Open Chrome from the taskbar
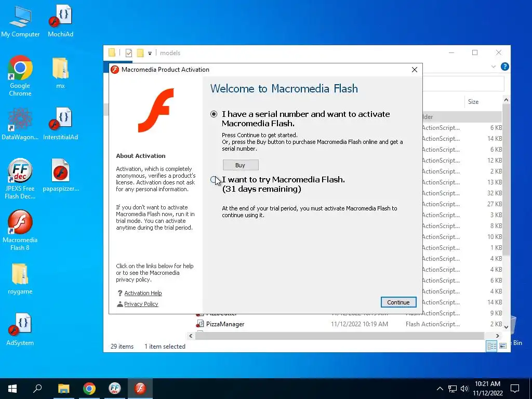 click(x=89, y=389)
